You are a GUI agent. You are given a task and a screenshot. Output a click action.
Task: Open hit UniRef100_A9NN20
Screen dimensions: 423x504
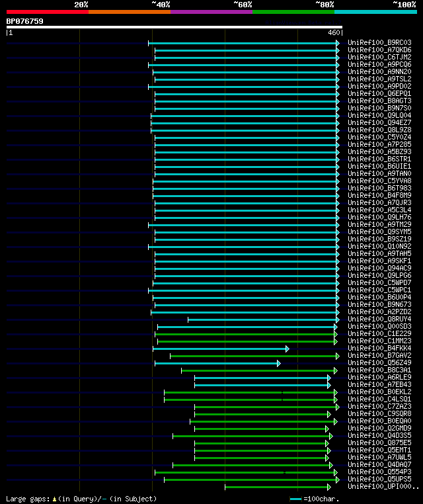379,71
